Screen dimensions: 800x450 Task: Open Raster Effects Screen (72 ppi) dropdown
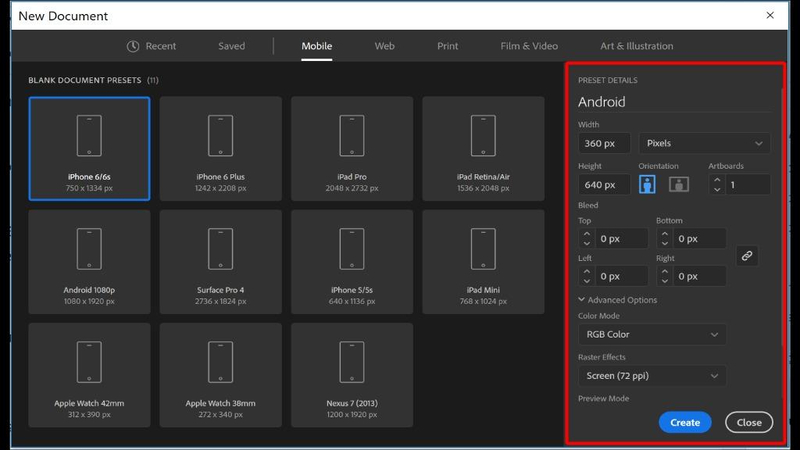[652, 376]
